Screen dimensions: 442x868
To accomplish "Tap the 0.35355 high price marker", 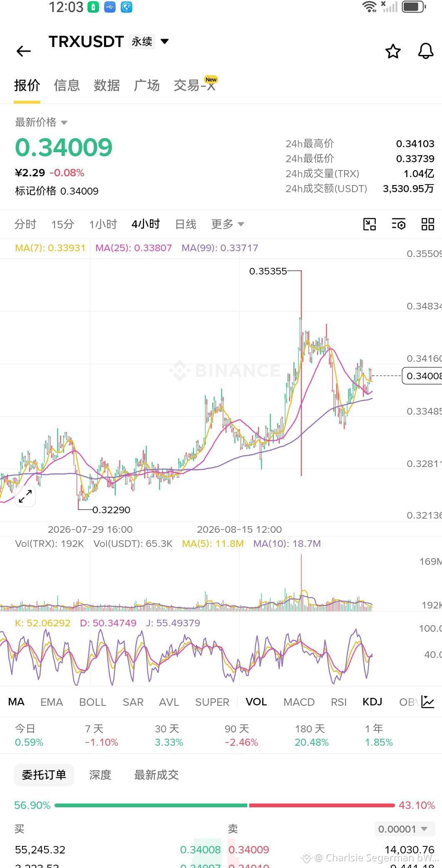I will click(x=268, y=271).
